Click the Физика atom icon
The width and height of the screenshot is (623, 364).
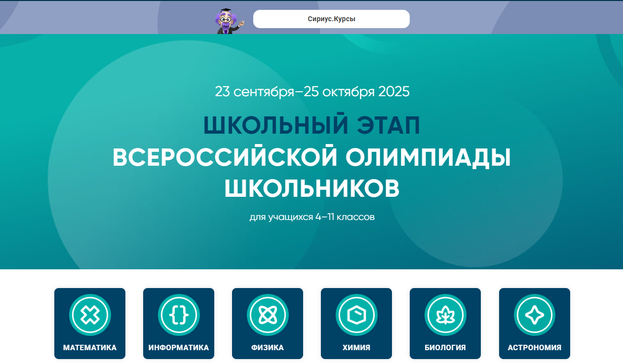268,315
